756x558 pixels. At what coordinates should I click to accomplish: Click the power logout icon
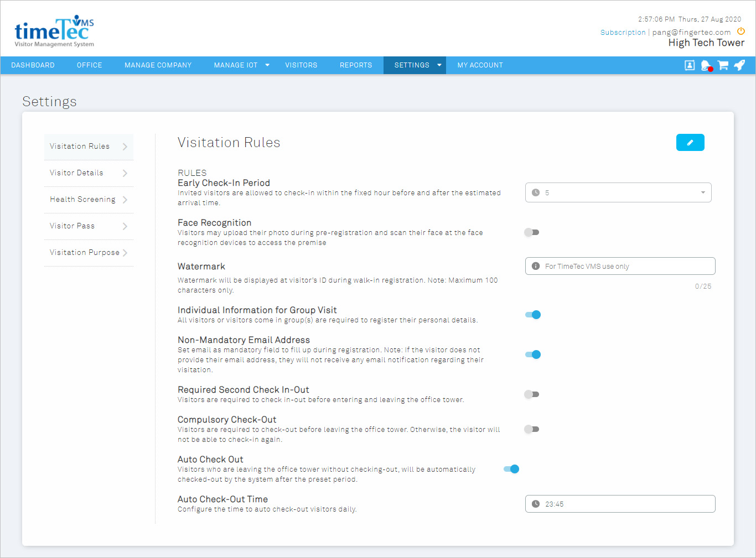pyautogui.click(x=741, y=32)
